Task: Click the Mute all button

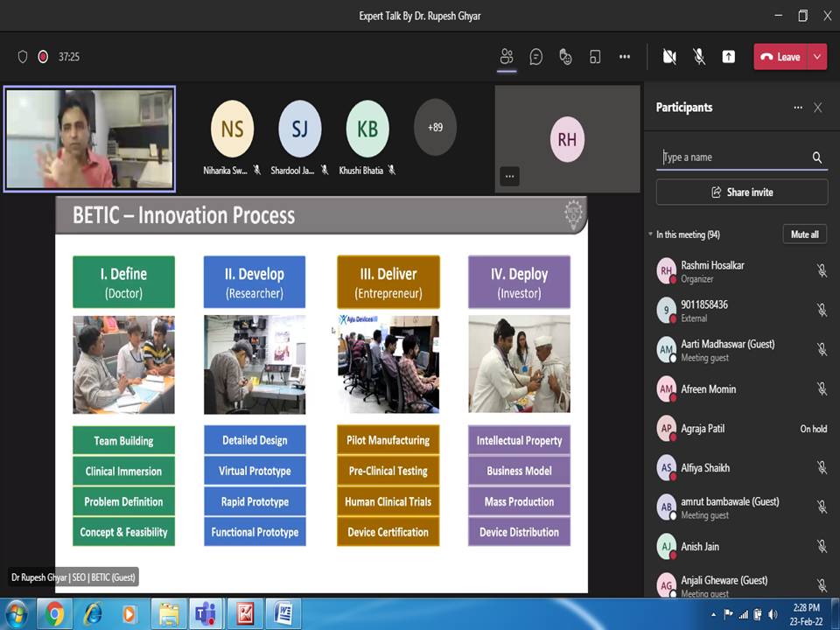Action: pyautogui.click(x=805, y=234)
